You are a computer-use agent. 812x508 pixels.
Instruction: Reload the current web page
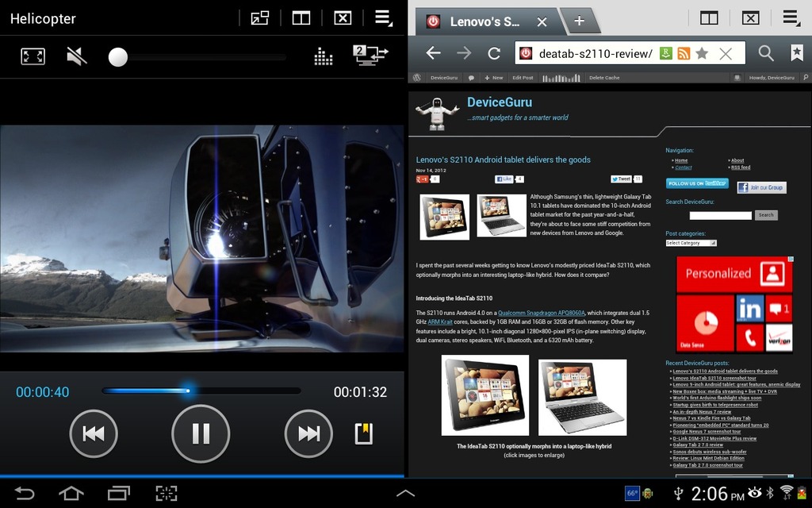(495, 53)
